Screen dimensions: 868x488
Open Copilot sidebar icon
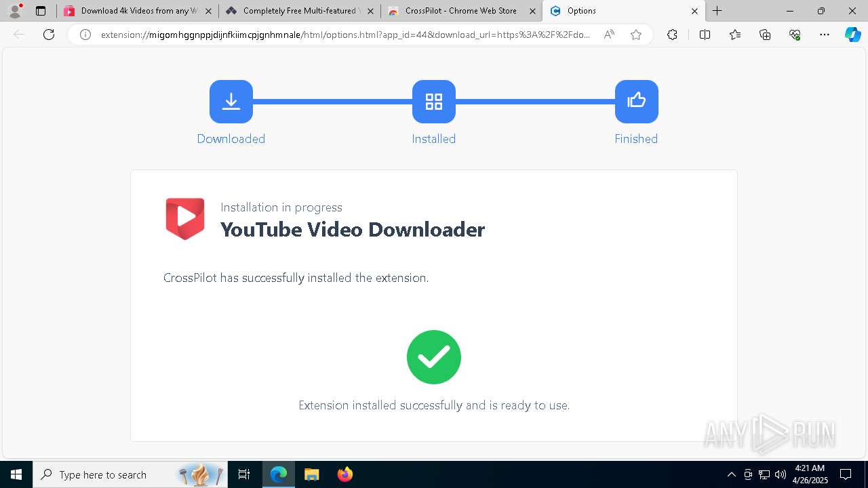click(x=852, y=35)
